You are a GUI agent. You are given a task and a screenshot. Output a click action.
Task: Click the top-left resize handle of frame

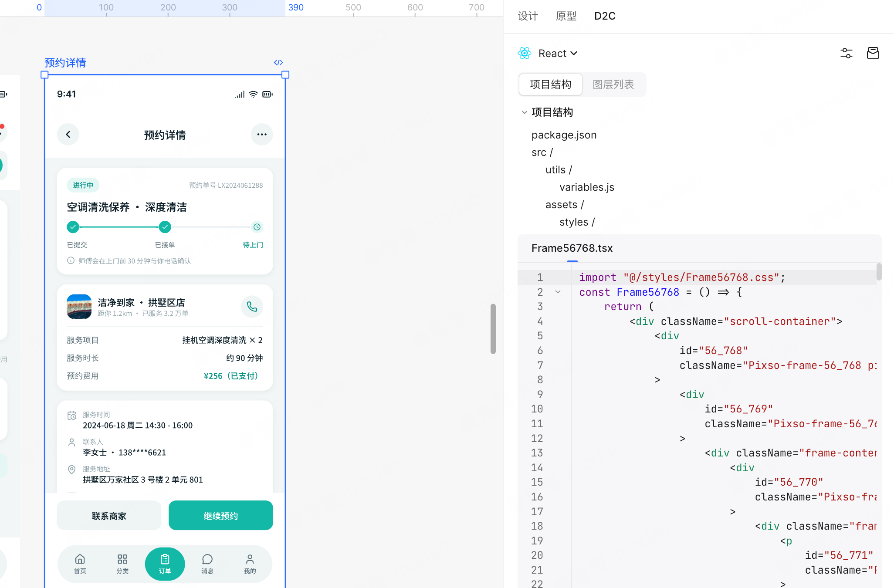pos(44,74)
